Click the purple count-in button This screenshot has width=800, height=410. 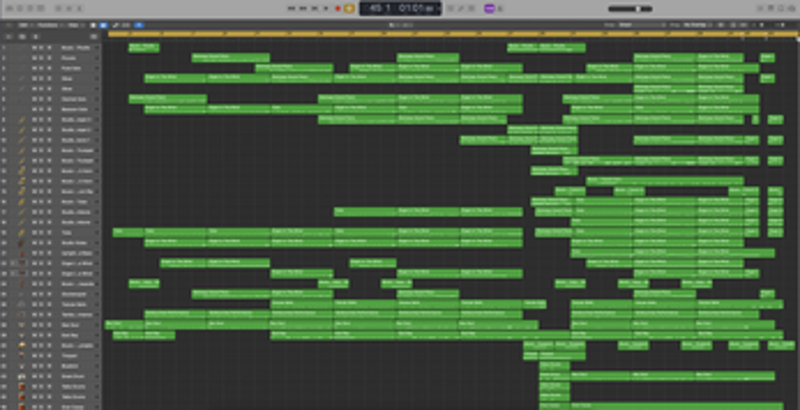point(489,8)
